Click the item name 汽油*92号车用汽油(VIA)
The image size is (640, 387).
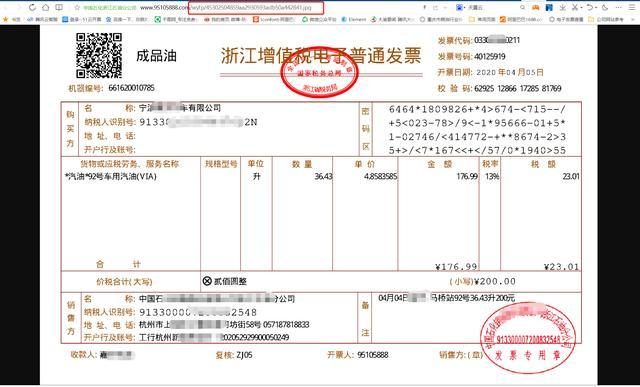111,176
